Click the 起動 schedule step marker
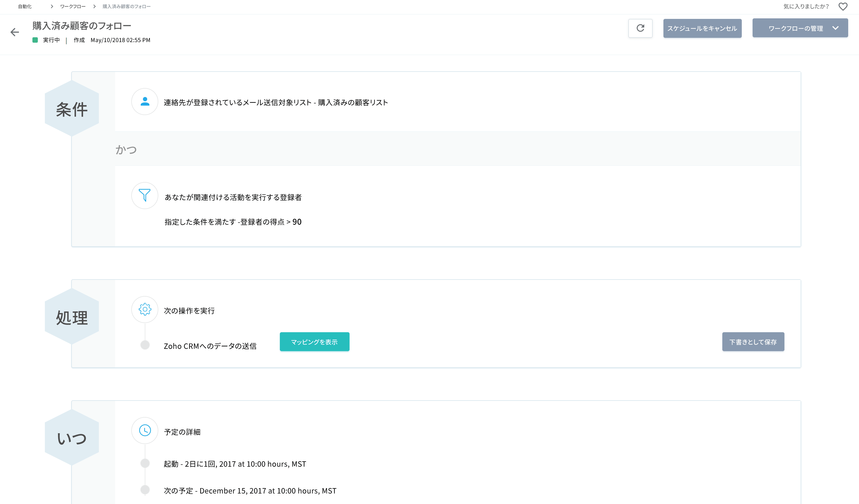This screenshot has width=859, height=504. click(145, 463)
